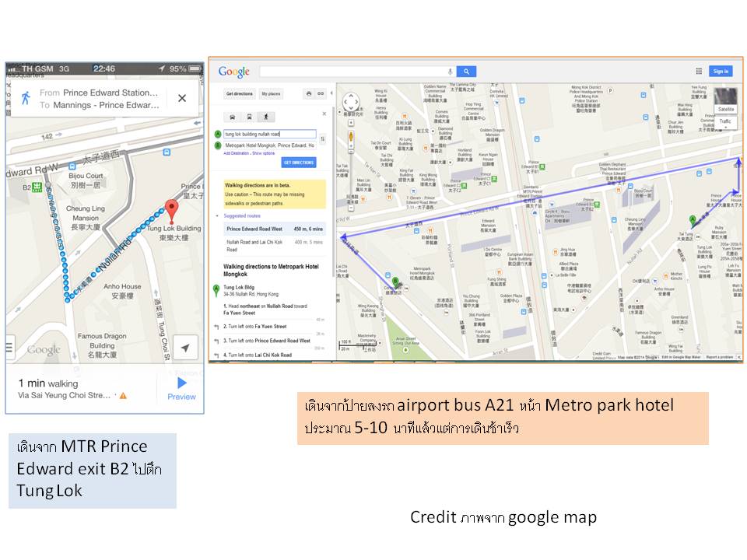Toggle the Traffic layer button
The width and height of the screenshot is (747, 560).
pos(725,122)
